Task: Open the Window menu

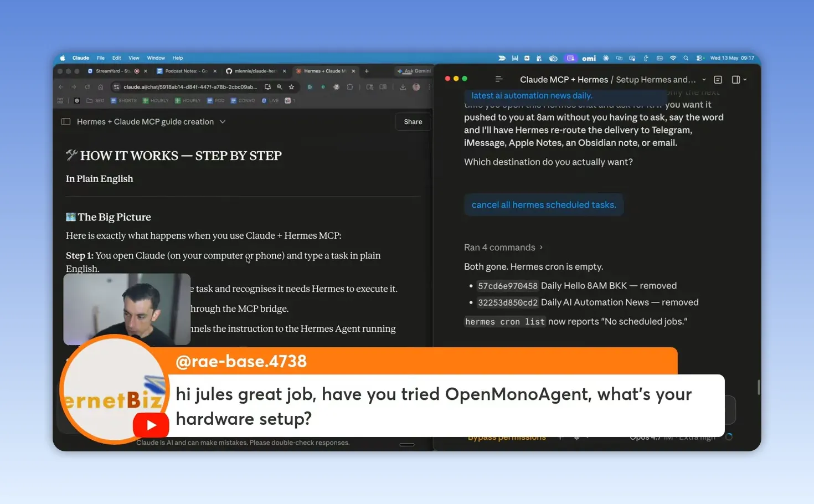Action: click(156, 58)
